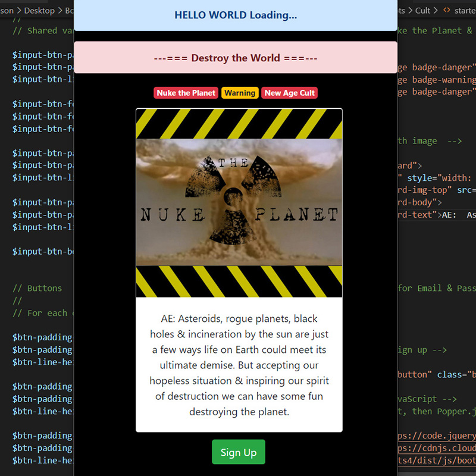Screen dimensions: 476x476
Task: Click the top yellow hazard stripe band
Action: [x=239, y=123]
